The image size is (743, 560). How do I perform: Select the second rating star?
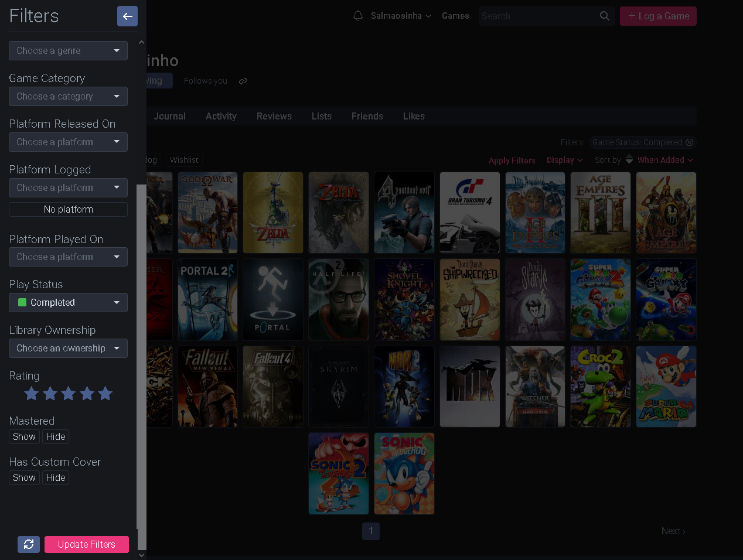point(50,394)
